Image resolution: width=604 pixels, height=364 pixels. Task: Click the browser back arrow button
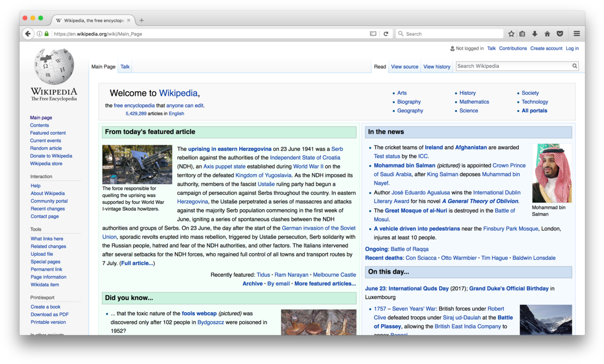click(x=28, y=34)
